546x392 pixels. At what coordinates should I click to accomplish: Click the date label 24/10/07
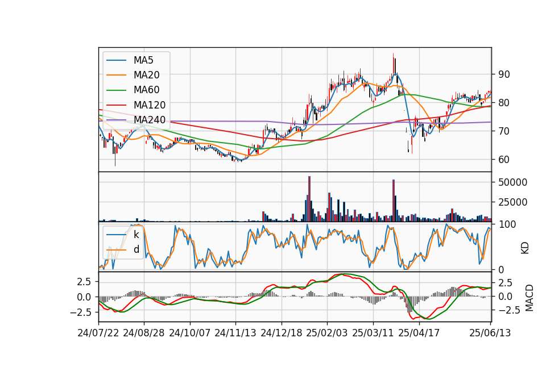click(x=190, y=333)
